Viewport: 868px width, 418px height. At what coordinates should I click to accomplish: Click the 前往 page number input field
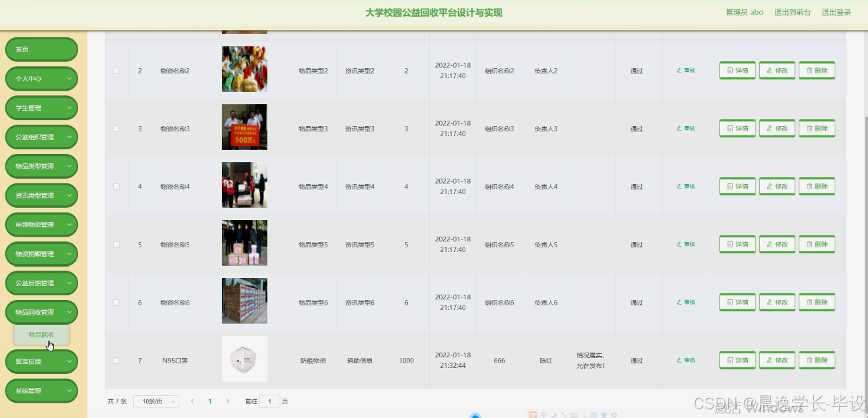270,401
